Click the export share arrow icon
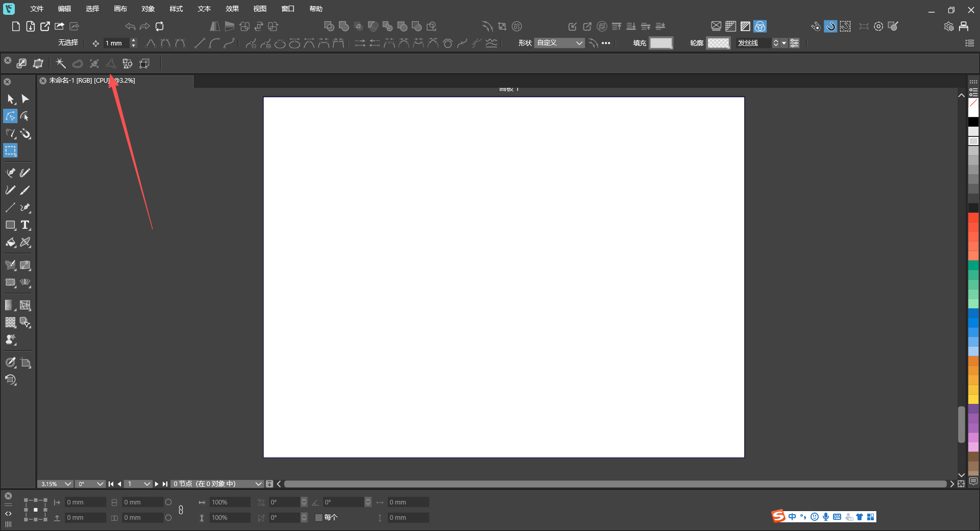The image size is (980, 531). (x=60, y=27)
